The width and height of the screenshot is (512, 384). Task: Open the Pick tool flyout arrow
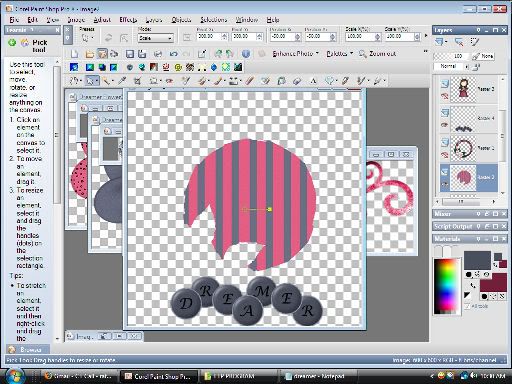tap(97, 81)
